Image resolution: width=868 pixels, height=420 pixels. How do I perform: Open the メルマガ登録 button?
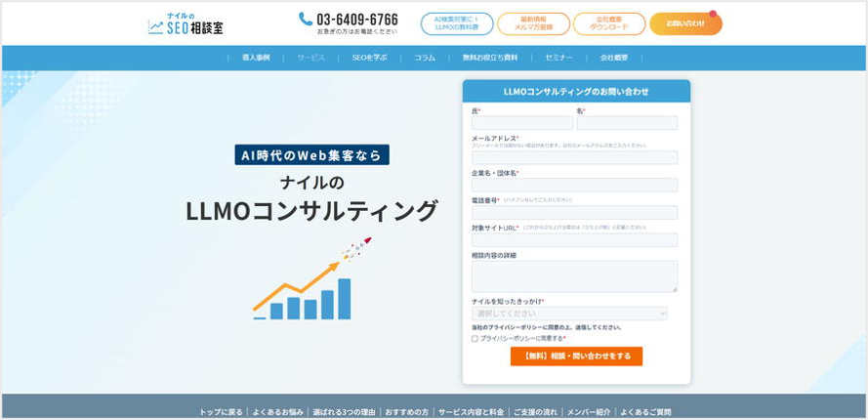[x=533, y=23]
